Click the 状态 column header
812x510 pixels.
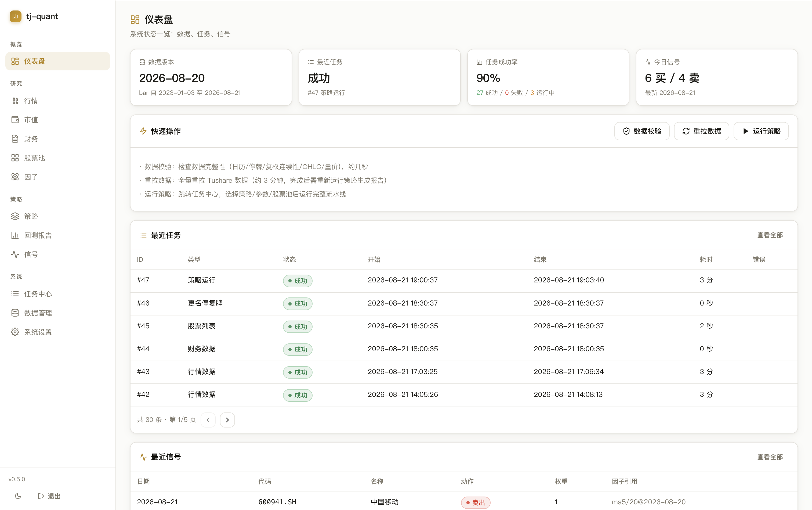(x=289, y=259)
